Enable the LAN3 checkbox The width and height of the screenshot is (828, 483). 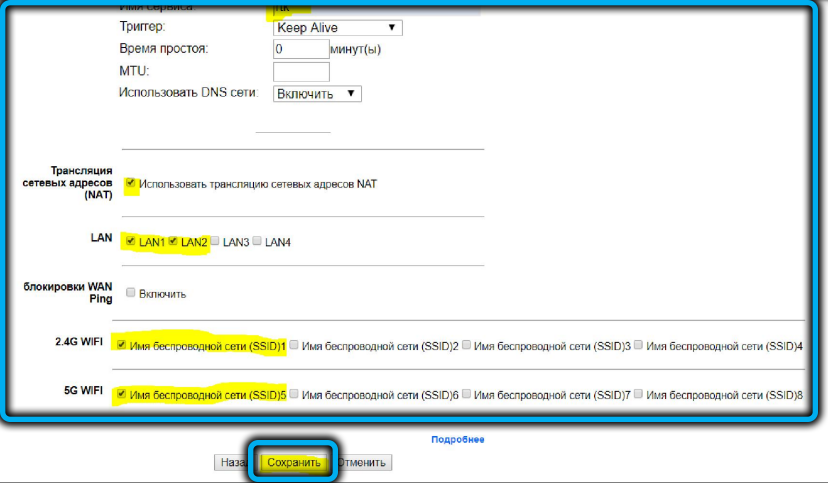[215, 242]
